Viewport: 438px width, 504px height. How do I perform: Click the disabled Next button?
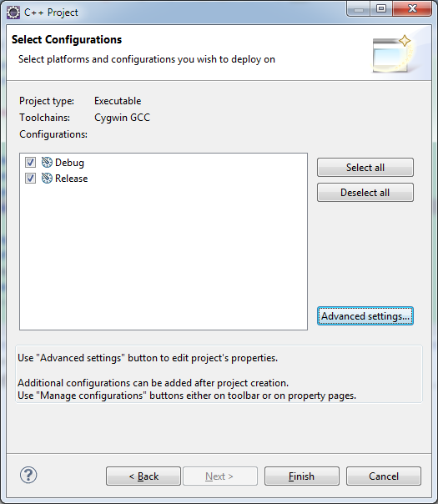pos(220,476)
